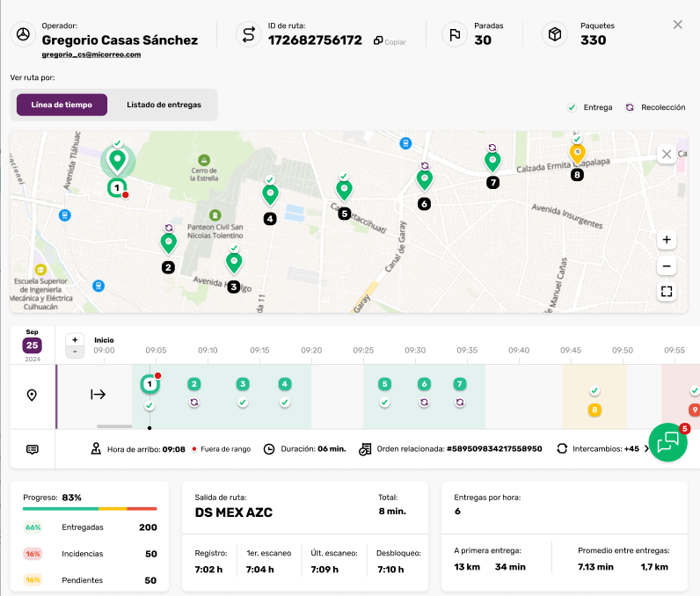The image size is (700, 596).
Task: Click the operator steering wheel icon
Action: click(x=23, y=34)
